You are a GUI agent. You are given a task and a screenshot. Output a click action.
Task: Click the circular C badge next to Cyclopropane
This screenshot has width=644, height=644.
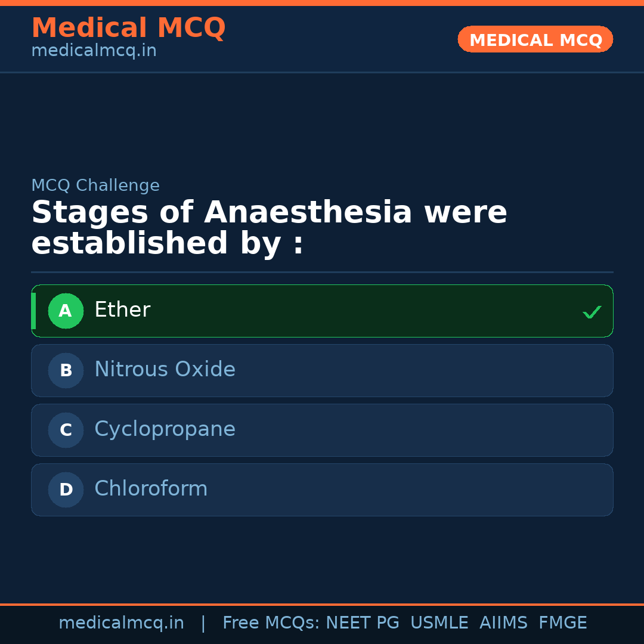tap(66, 430)
